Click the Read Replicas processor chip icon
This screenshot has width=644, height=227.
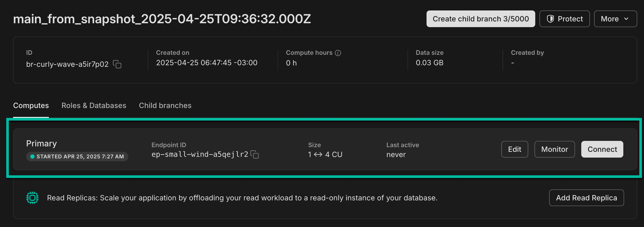[x=33, y=198]
